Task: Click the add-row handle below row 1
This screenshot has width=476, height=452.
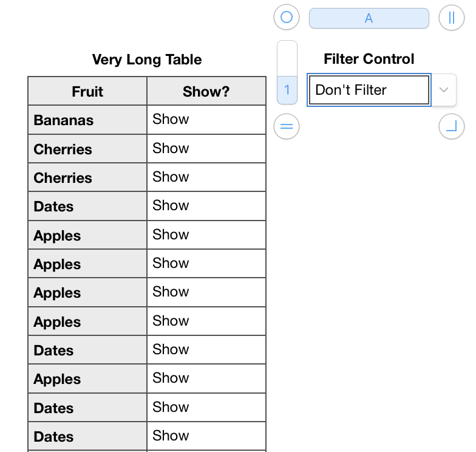Action: coord(287,126)
